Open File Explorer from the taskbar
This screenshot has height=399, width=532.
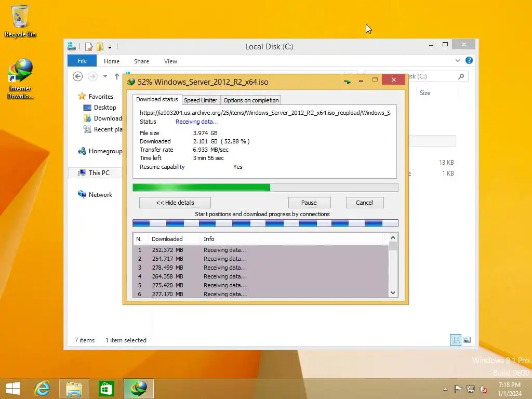point(74,389)
